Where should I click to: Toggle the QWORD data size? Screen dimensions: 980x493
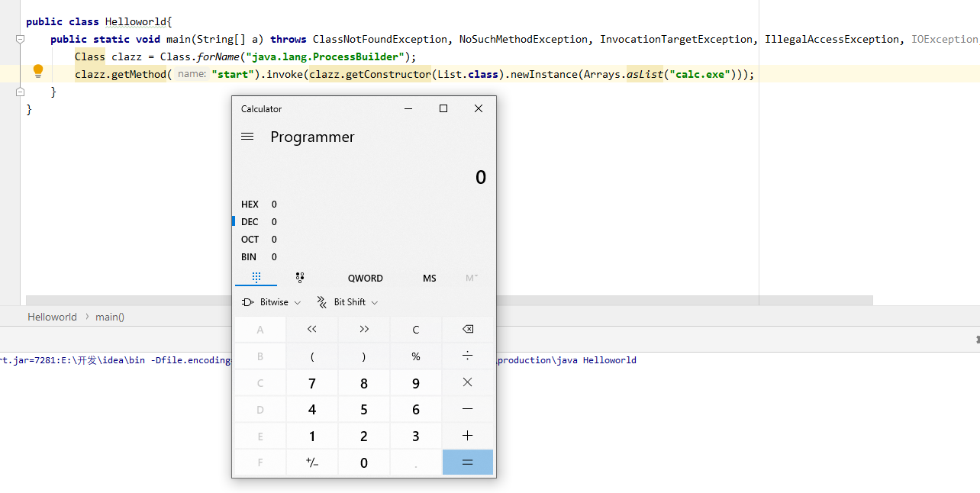pos(365,279)
